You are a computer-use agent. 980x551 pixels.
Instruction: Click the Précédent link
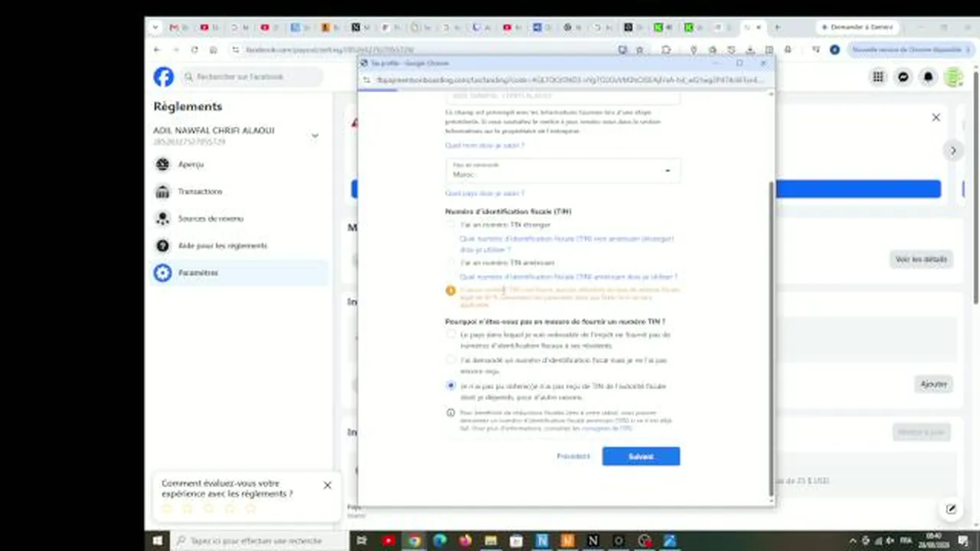(x=573, y=456)
